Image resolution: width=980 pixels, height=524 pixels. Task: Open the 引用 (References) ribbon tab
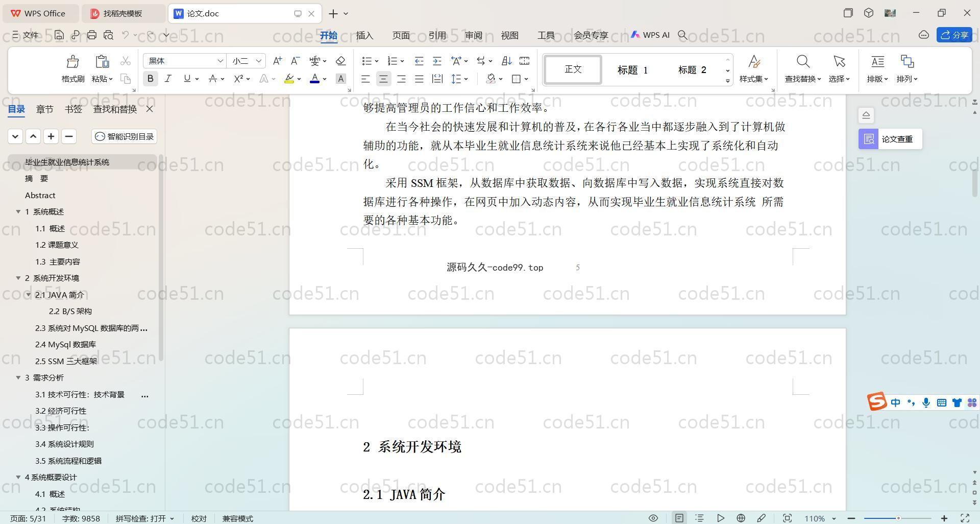[437, 35]
